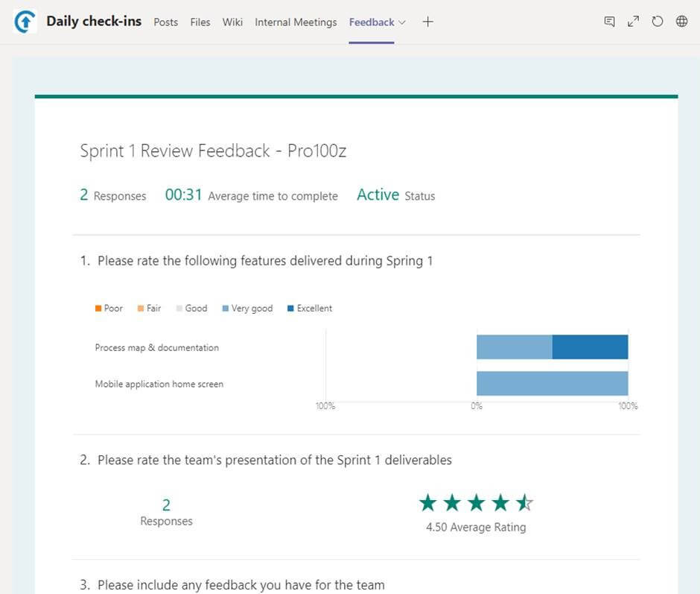Switch to the Posts tab
This screenshot has height=594, width=700.
click(x=165, y=22)
